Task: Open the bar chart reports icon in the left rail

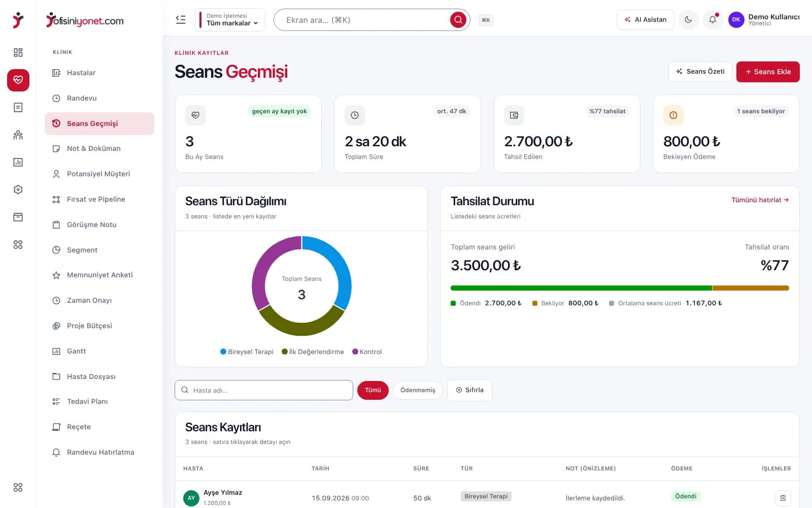Action: 18,162
